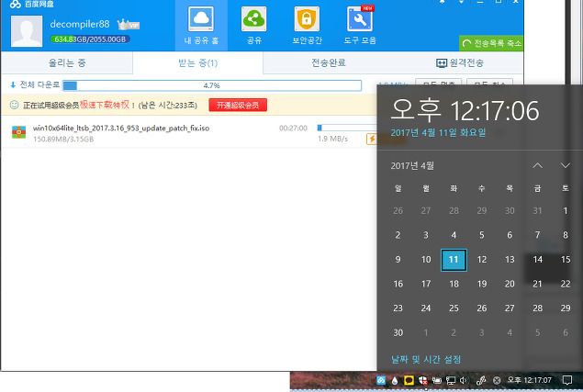Click the chain link tray icon
This screenshot has width=583, height=392.
pyautogui.click(x=481, y=380)
